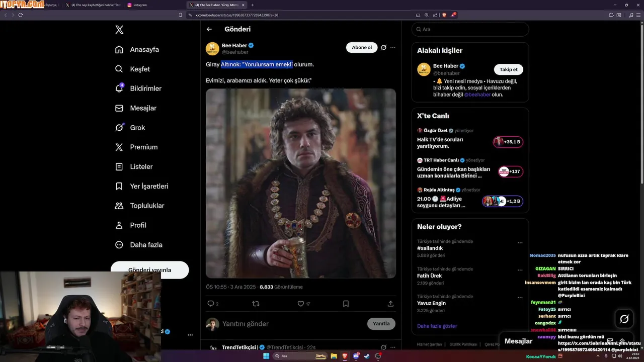Open options for Fatih Ürek trend
644x362 pixels.
tap(520, 270)
